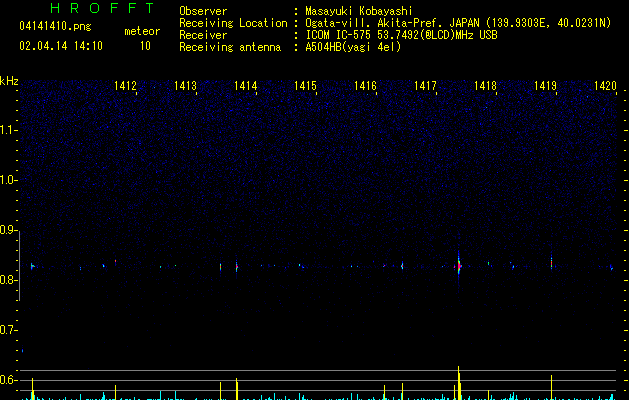Click the yellow power spike at 1419
629x400 pixels.
[552, 387]
